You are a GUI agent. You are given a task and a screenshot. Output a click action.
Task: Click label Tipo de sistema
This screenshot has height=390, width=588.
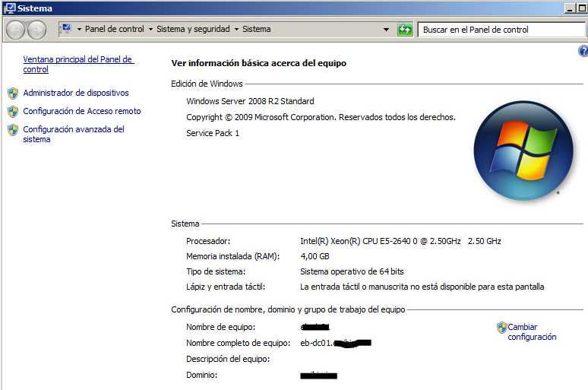coord(216,271)
